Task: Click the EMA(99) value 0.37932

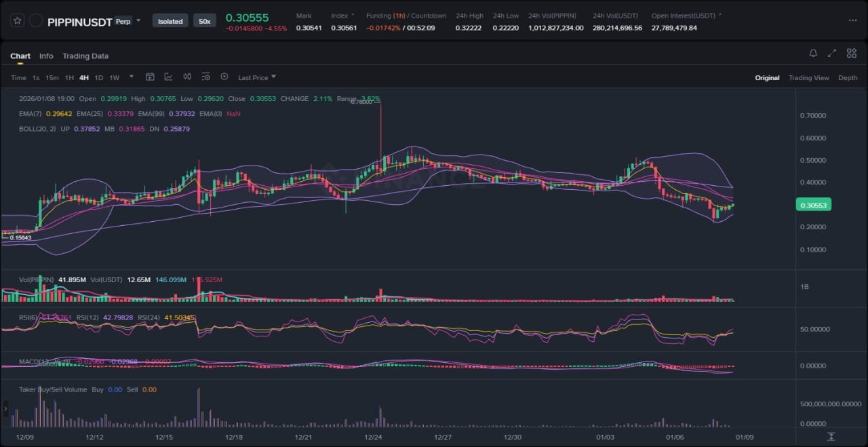Action: click(183, 114)
